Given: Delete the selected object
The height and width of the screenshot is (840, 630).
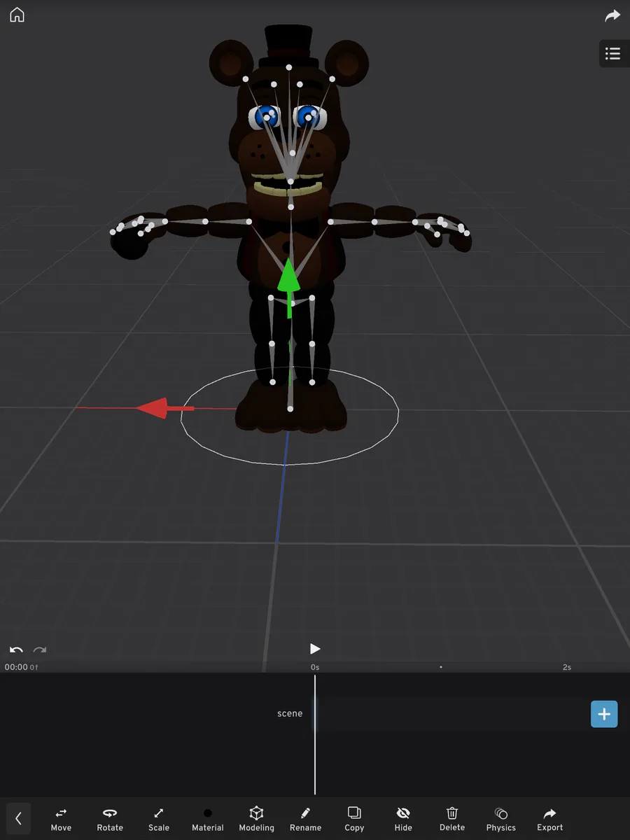Looking at the screenshot, I should (x=452, y=819).
